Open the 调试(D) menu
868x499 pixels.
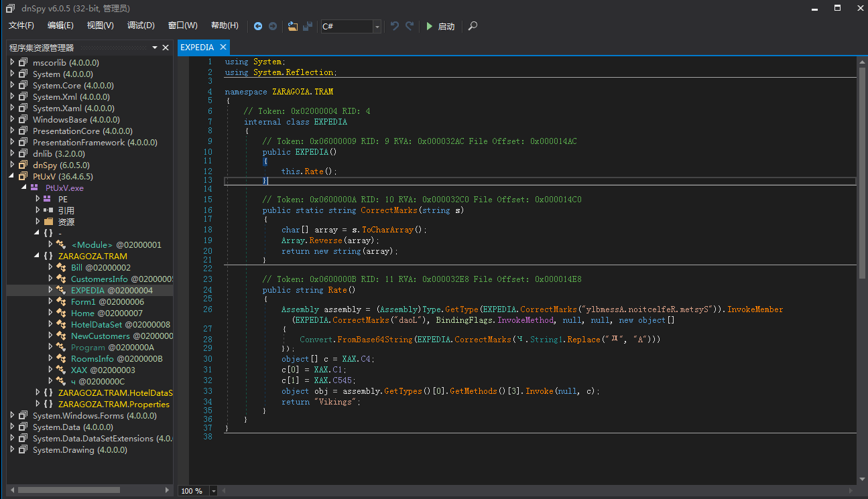click(x=141, y=25)
